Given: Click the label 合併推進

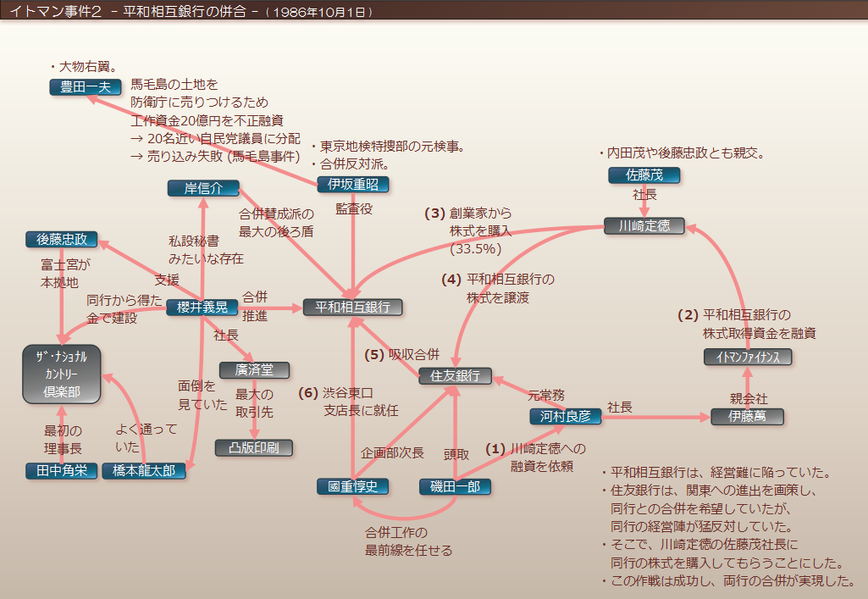Looking at the screenshot, I should point(255,306).
